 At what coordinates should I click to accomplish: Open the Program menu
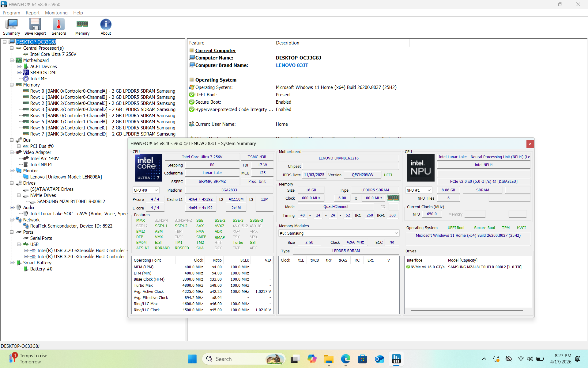click(11, 13)
